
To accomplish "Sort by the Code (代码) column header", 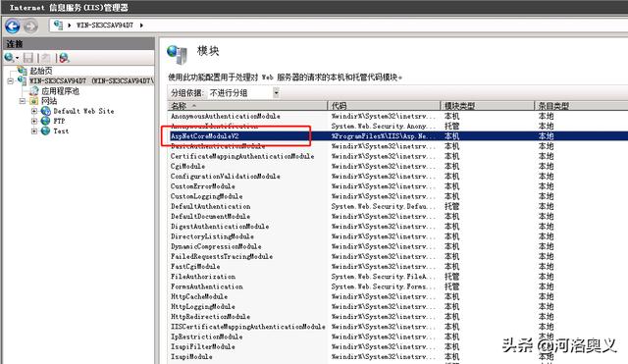I will (384, 106).
